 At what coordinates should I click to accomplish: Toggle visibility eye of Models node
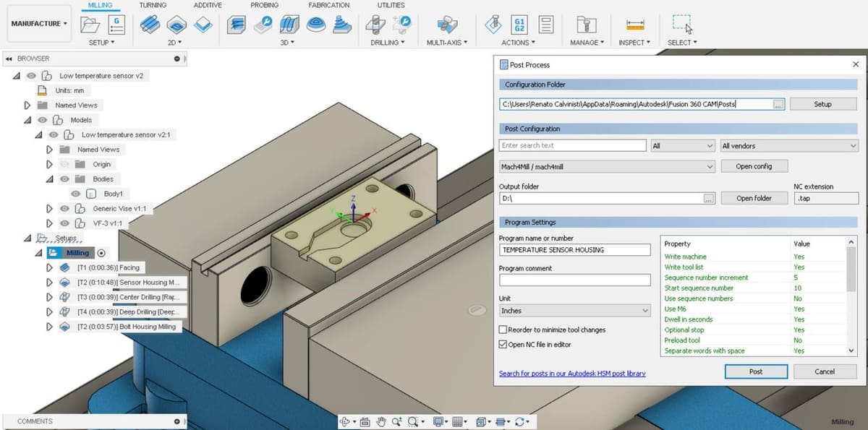43,120
